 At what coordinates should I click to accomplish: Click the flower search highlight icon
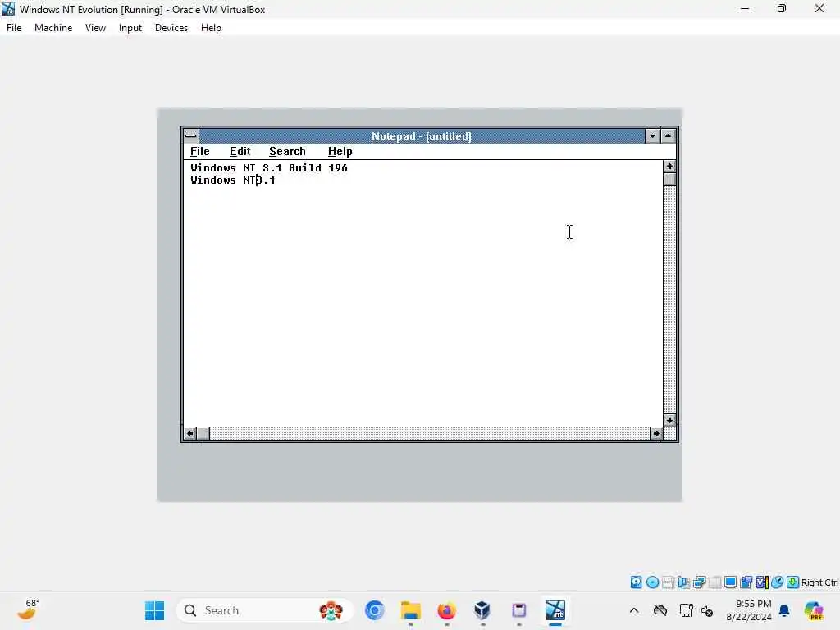(x=331, y=610)
